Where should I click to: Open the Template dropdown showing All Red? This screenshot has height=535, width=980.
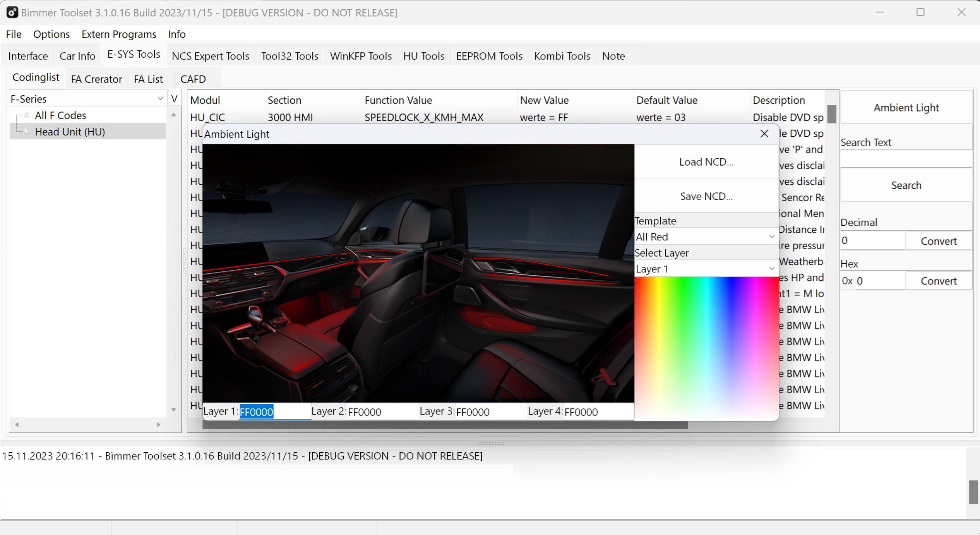click(706, 237)
